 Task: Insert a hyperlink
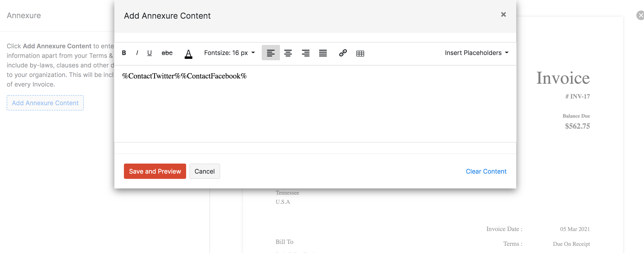point(343,53)
